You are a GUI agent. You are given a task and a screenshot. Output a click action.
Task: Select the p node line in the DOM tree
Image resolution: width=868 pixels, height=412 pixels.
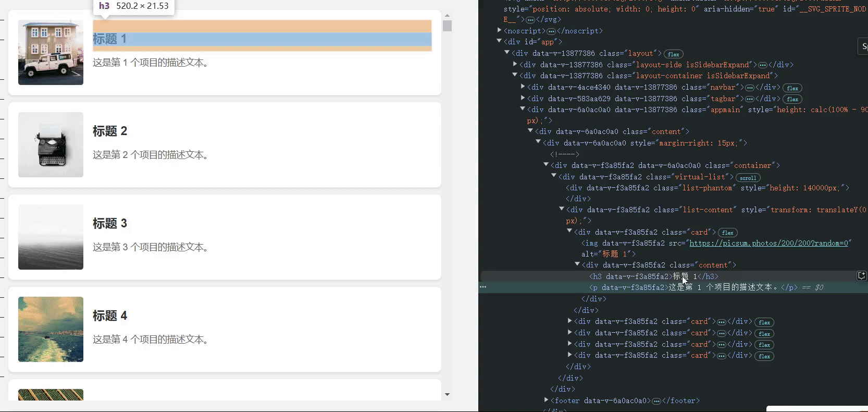coord(693,287)
